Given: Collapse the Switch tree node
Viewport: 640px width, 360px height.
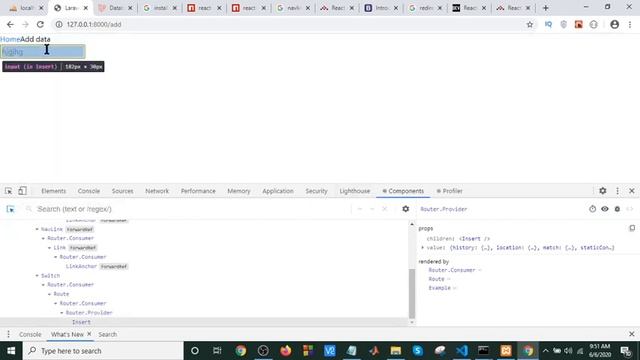Looking at the screenshot, I should (x=37, y=276).
